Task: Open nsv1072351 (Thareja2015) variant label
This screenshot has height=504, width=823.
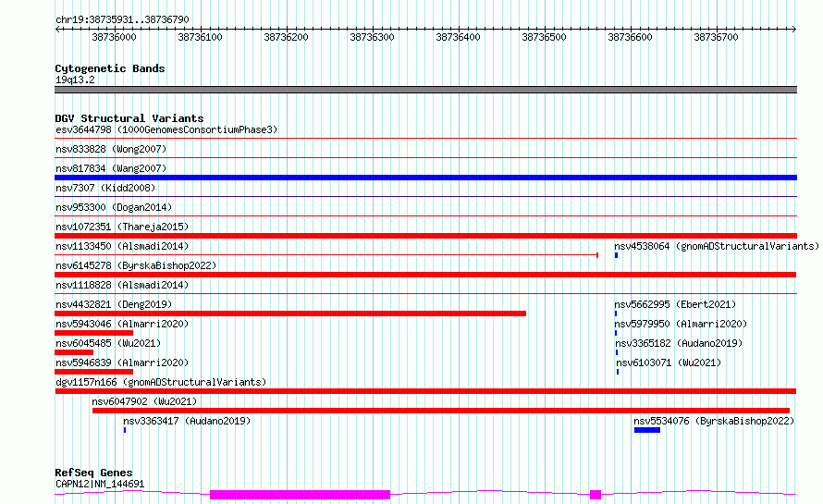Action: coord(122,227)
